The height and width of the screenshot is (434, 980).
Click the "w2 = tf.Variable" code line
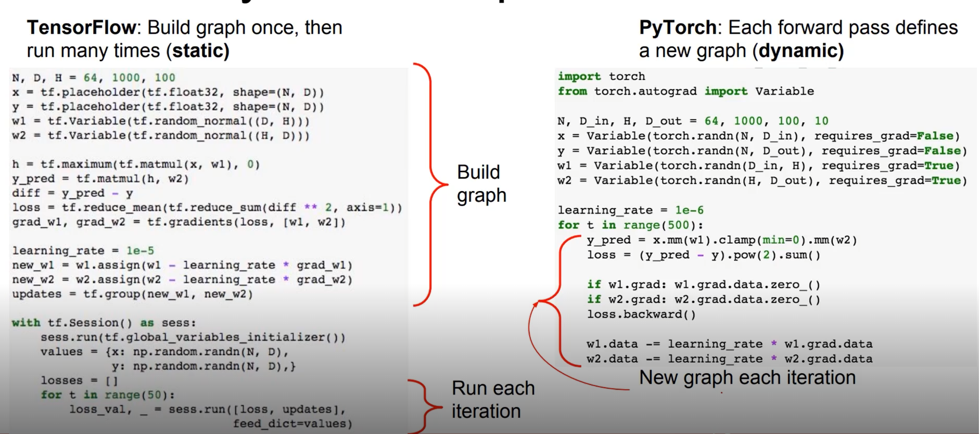tap(161, 136)
